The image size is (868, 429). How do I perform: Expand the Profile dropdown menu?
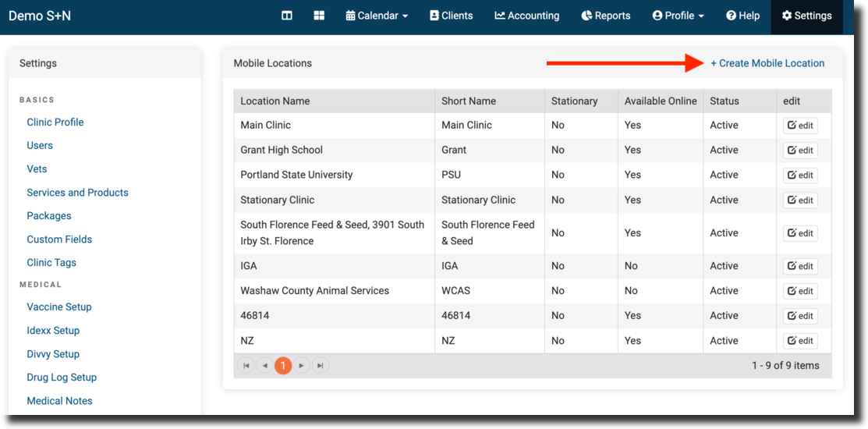tap(678, 16)
